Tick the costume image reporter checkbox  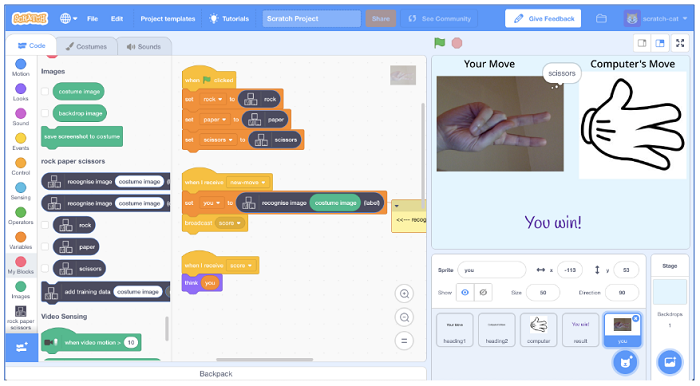[x=45, y=91]
